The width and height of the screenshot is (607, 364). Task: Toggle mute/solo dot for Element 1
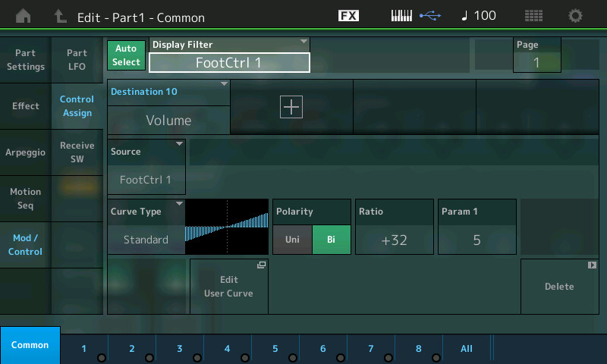102,358
